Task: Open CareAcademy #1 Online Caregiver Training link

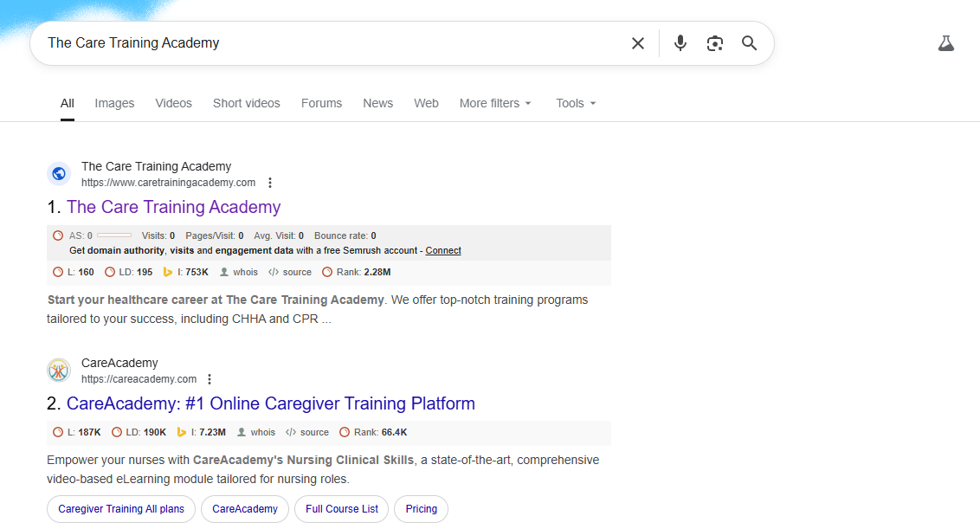Action: tap(270, 403)
